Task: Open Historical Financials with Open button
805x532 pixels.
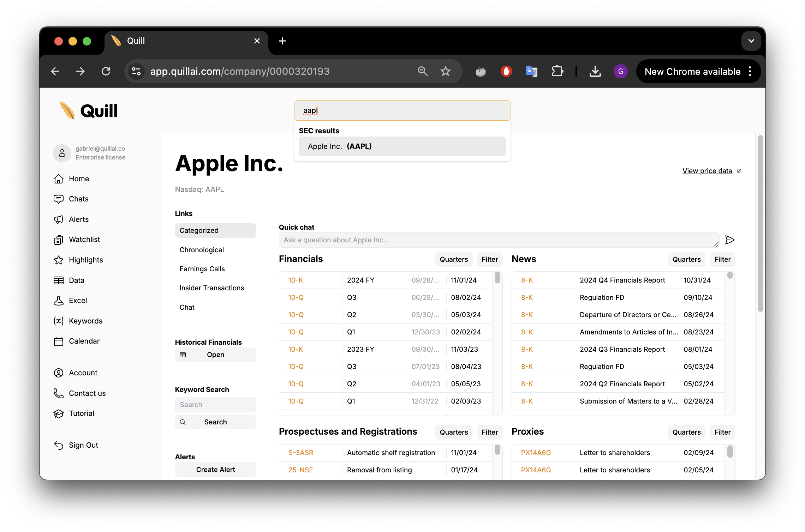Action: 215,355
